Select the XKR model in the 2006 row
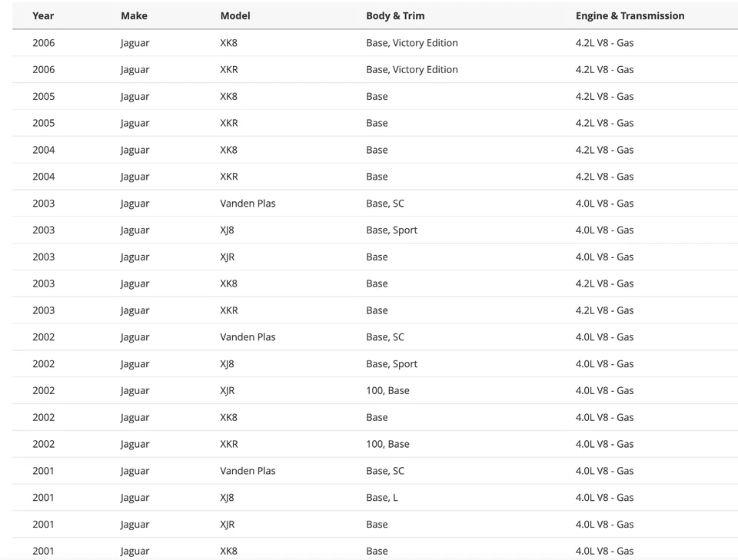 tap(229, 70)
